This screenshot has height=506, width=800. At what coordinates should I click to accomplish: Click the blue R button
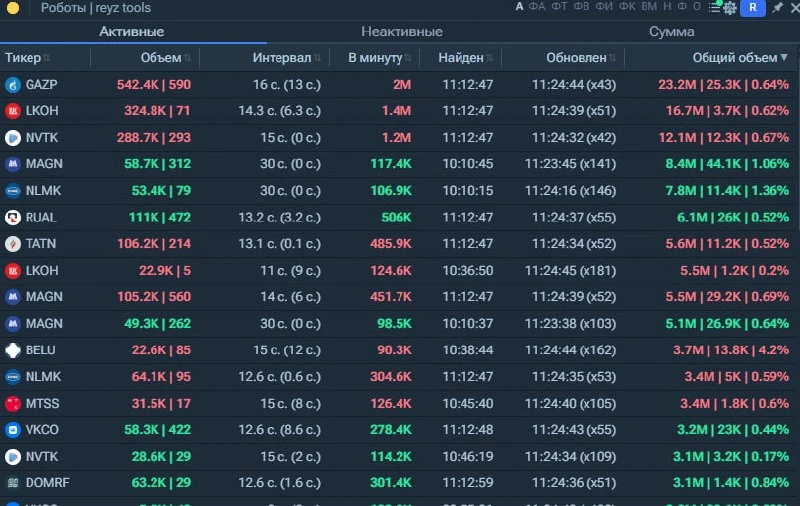[753, 8]
